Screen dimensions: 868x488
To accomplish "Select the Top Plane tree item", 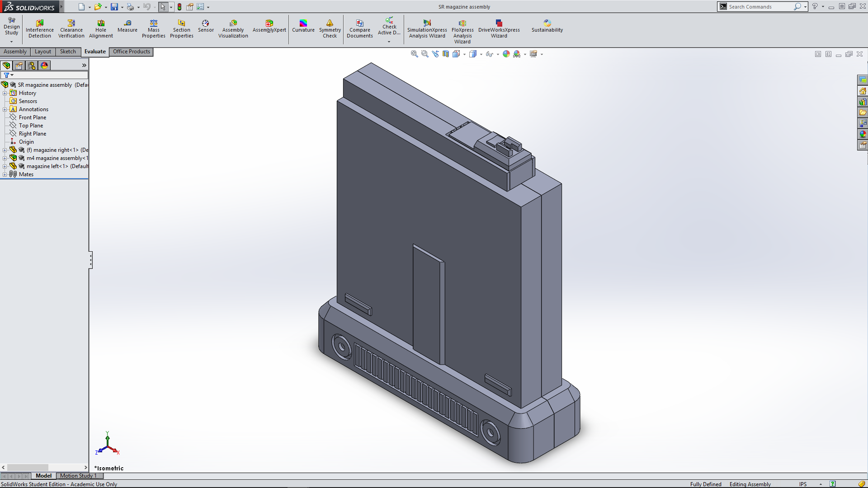I will (x=31, y=126).
